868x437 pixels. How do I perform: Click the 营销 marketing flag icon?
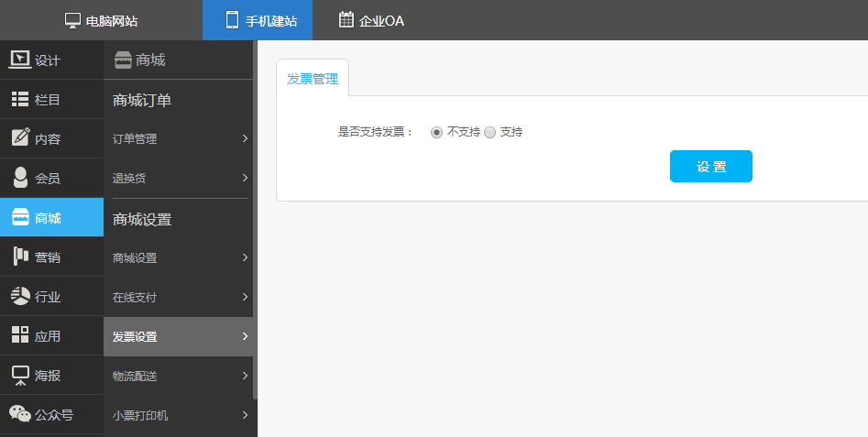[20, 257]
